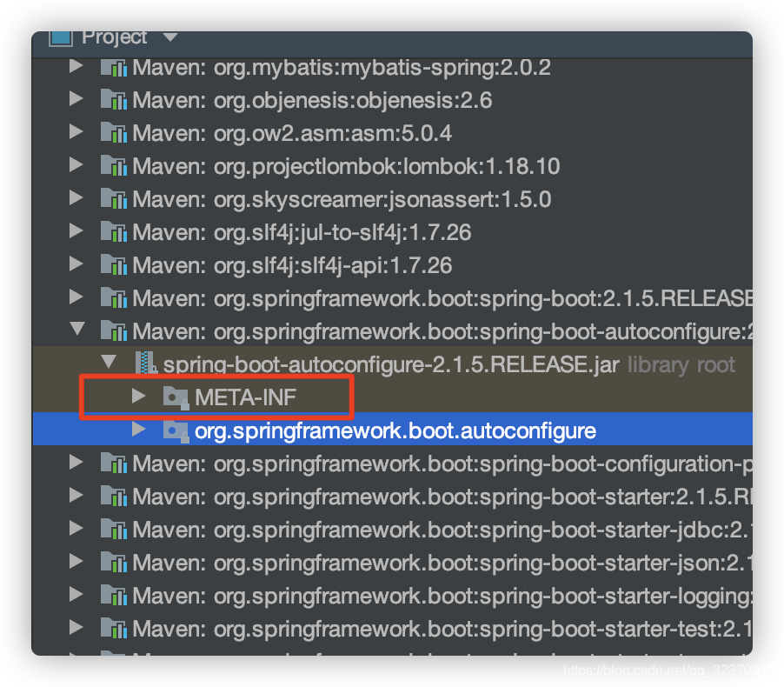Select org.springframework.boot.autoconfigure package label

coord(395,431)
